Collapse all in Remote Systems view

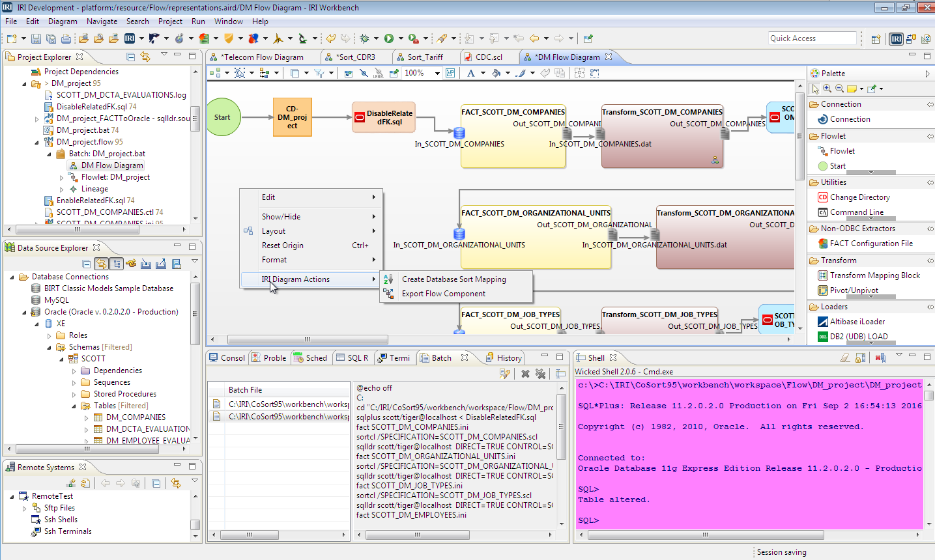tap(156, 483)
